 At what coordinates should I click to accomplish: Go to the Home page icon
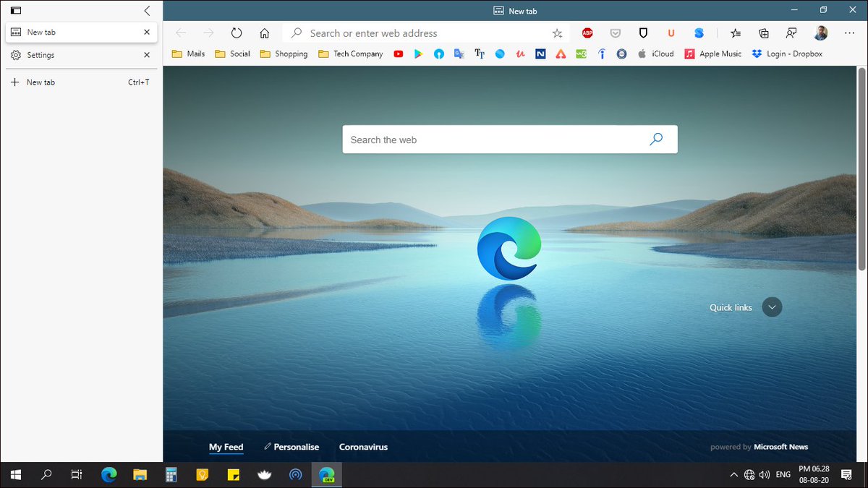click(265, 33)
